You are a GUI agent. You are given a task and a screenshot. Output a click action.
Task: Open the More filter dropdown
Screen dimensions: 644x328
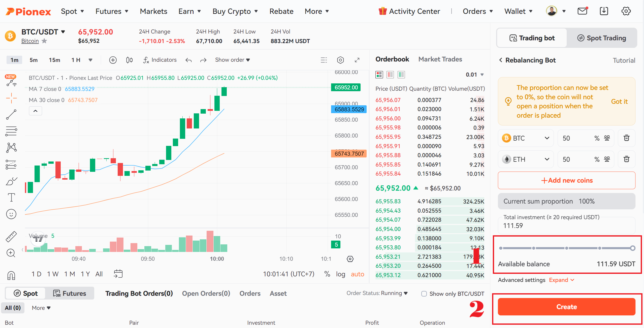click(x=41, y=308)
